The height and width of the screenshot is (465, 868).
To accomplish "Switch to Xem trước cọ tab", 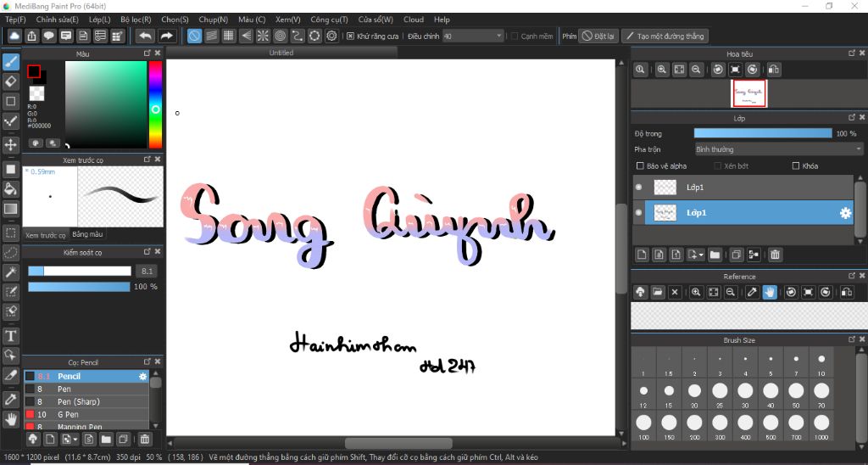I will (46, 235).
